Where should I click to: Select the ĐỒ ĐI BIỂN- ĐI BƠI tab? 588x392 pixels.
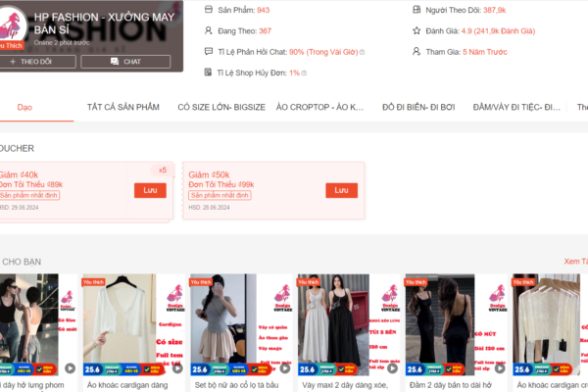pyautogui.click(x=418, y=107)
